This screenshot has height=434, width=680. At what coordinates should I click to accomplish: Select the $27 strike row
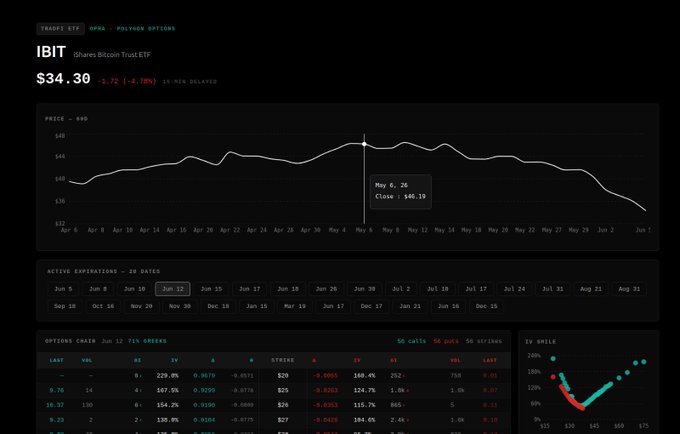tap(274, 420)
